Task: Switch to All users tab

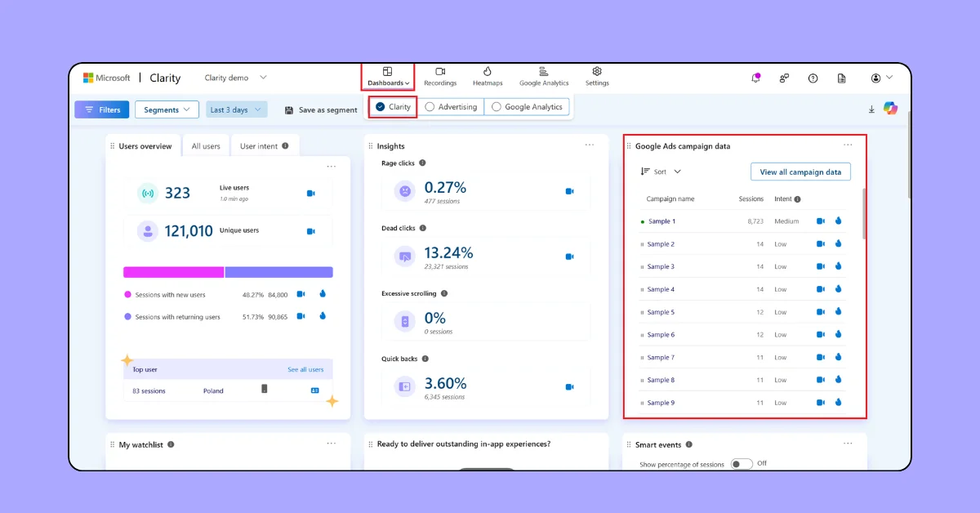Action: pos(206,146)
